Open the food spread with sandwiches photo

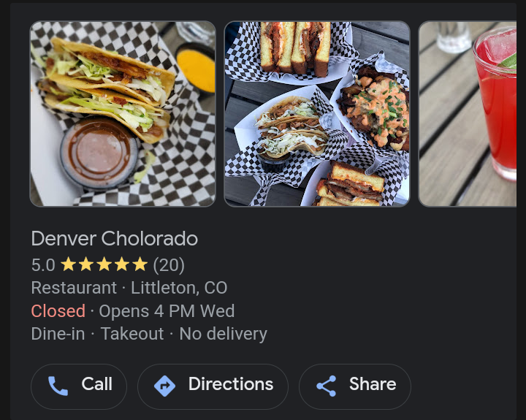[317, 114]
